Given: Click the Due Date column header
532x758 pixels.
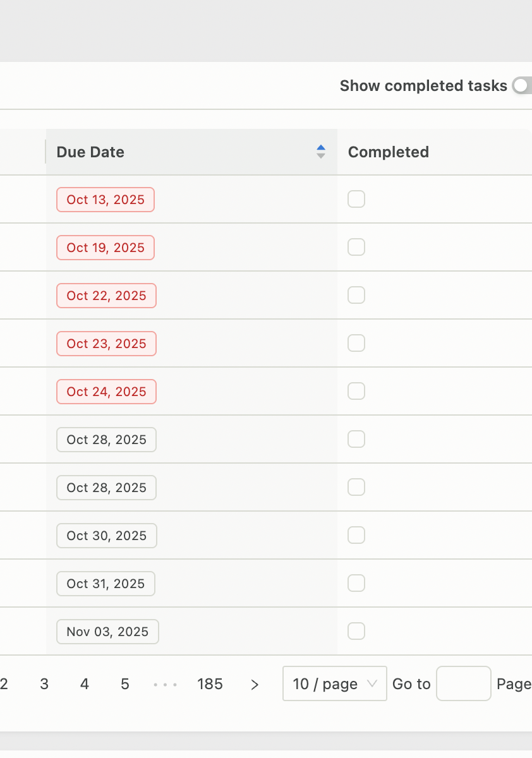Looking at the screenshot, I should click(x=90, y=152).
